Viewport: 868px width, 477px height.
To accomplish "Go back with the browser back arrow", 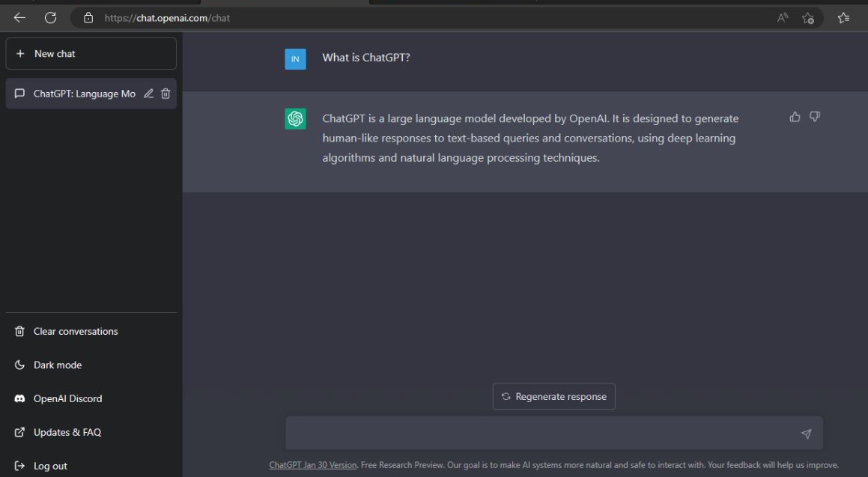I will (19, 18).
